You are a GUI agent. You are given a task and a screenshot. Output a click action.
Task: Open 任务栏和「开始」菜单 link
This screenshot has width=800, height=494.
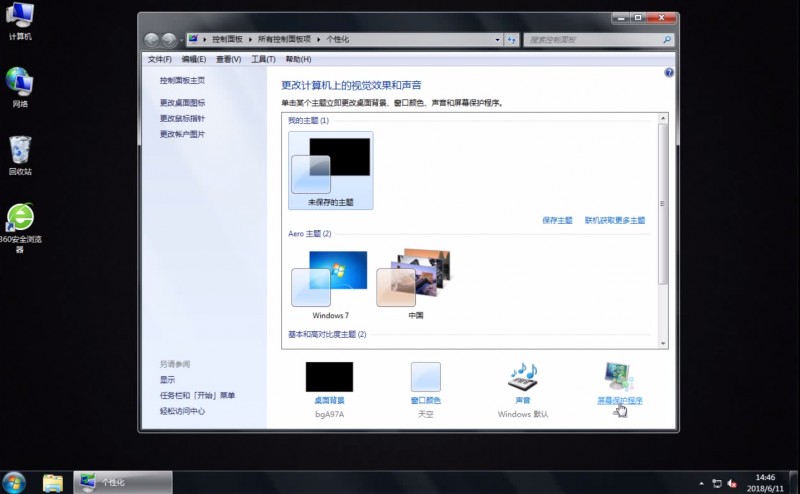pos(197,396)
